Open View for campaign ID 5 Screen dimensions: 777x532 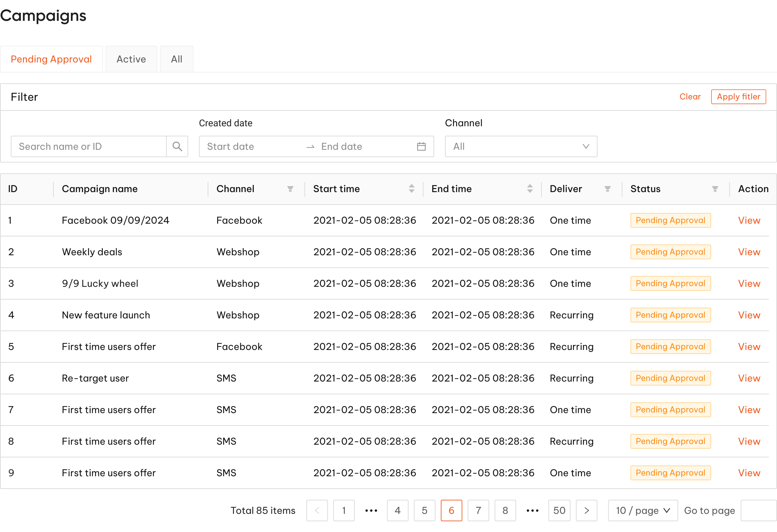[x=749, y=347]
